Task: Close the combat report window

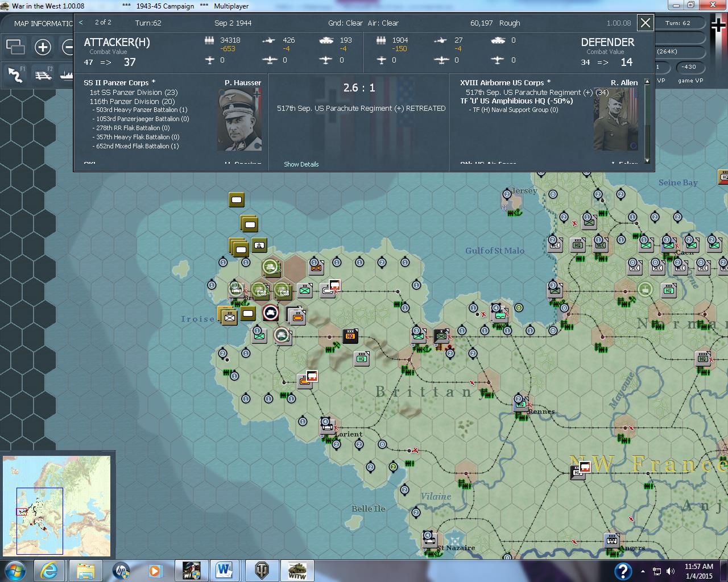Action: tap(646, 23)
